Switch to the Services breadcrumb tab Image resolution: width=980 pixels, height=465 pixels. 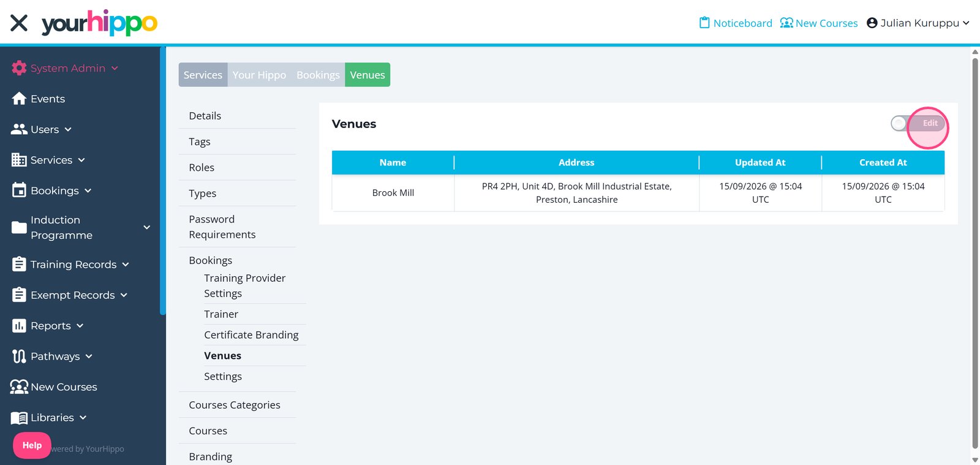[203, 75]
